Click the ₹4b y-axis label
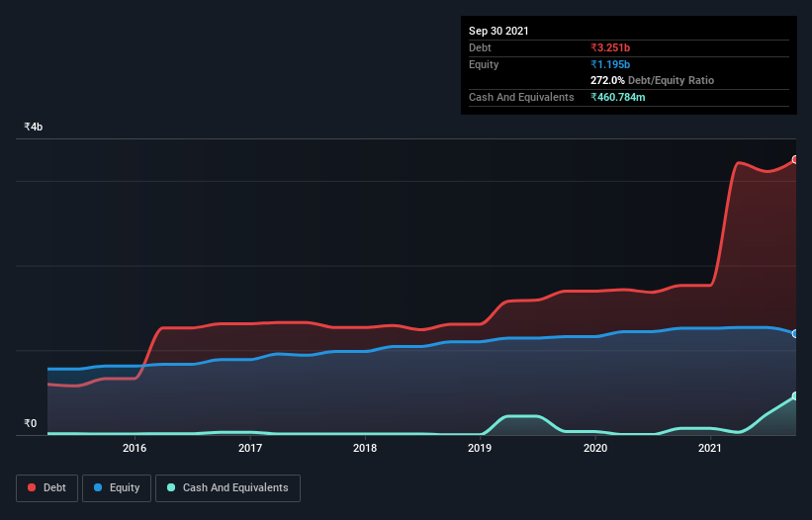Screen dimensions: 812x520 34,127
